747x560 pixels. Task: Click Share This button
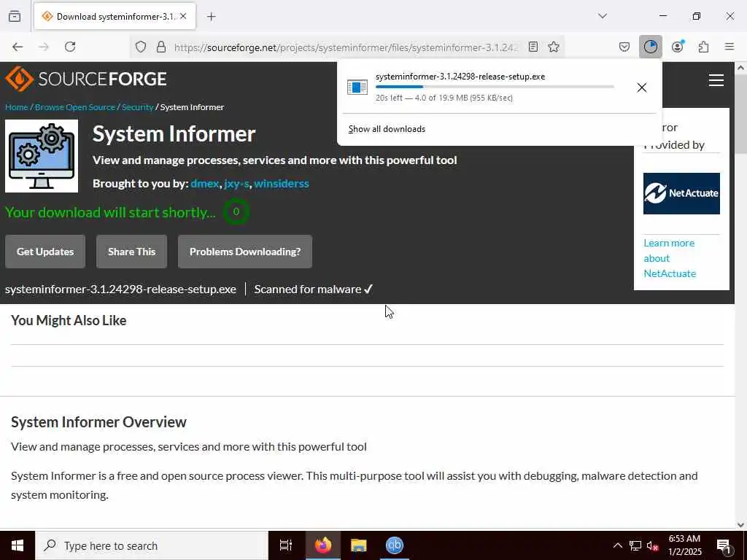point(131,252)
